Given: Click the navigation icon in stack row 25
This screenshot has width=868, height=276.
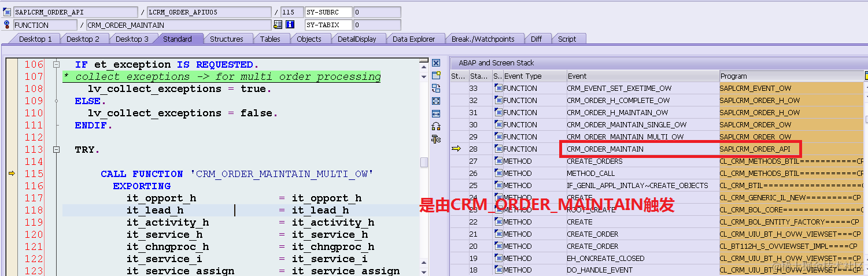Looking at the screenshot, I should pos(498,185).
